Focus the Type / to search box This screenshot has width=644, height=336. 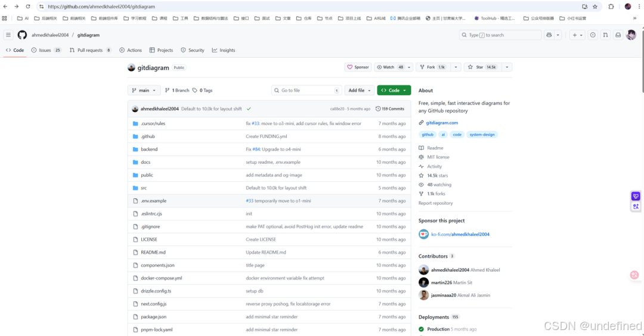click(500, 35)
